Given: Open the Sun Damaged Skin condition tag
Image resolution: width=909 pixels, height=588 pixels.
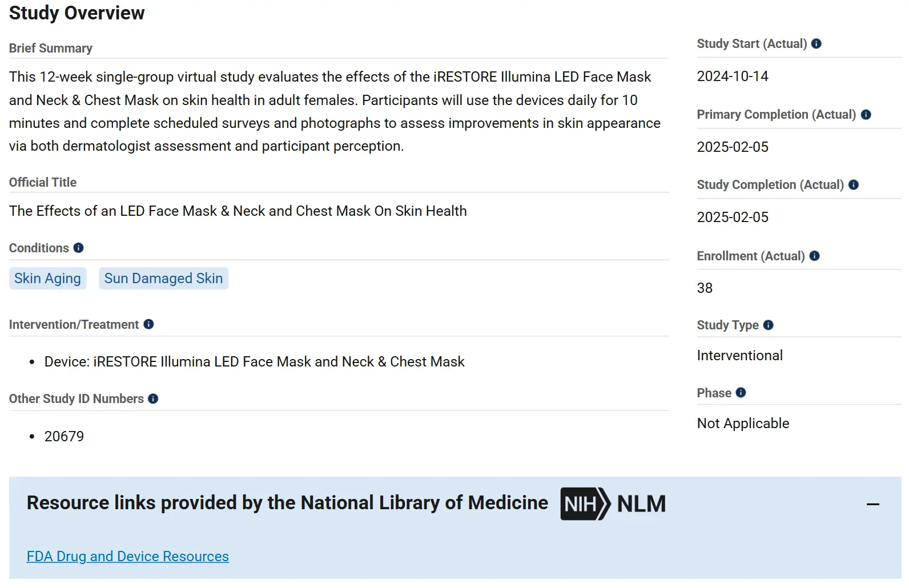Looking at the screenshot, I should (x=163, y=278).
